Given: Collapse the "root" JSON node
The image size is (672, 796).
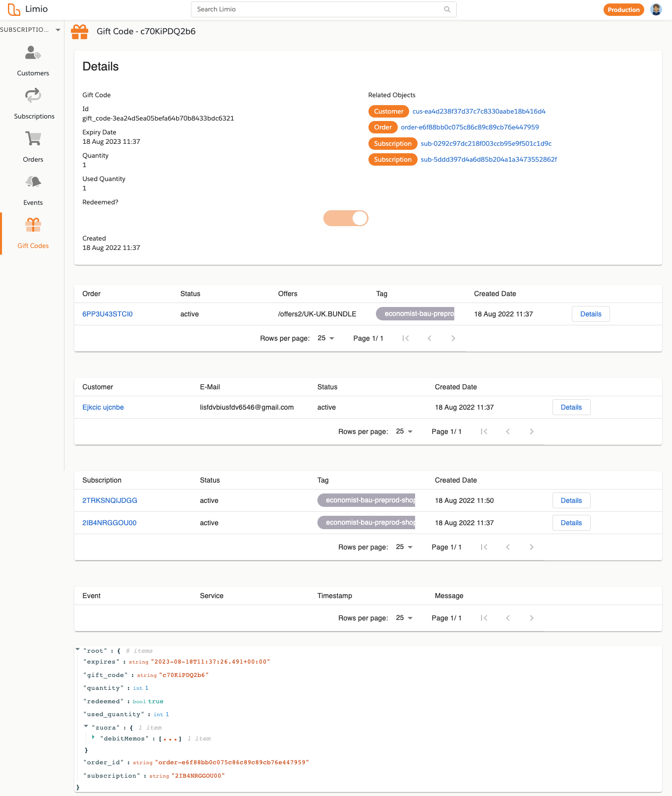Looking at the screenshot, I should pyautogui.click(x=78, y=649).
